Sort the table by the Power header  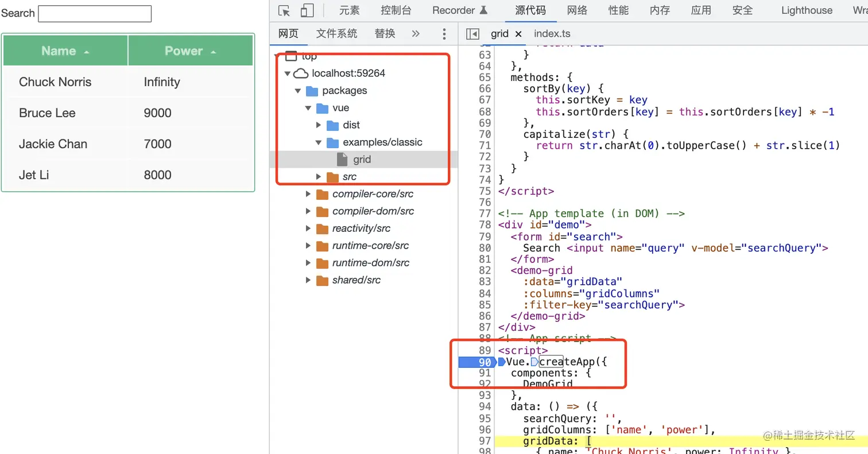tap(191, 51)
